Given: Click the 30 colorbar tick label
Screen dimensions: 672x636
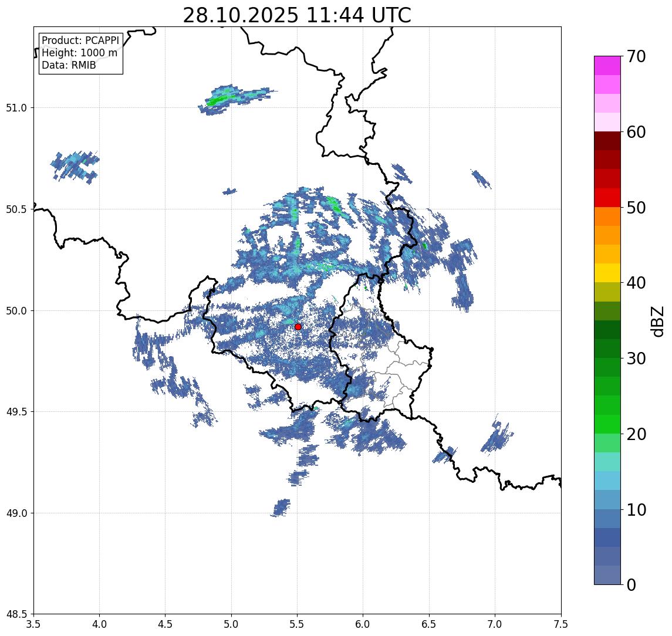Looking at the screenshot, I should [636, 358].
